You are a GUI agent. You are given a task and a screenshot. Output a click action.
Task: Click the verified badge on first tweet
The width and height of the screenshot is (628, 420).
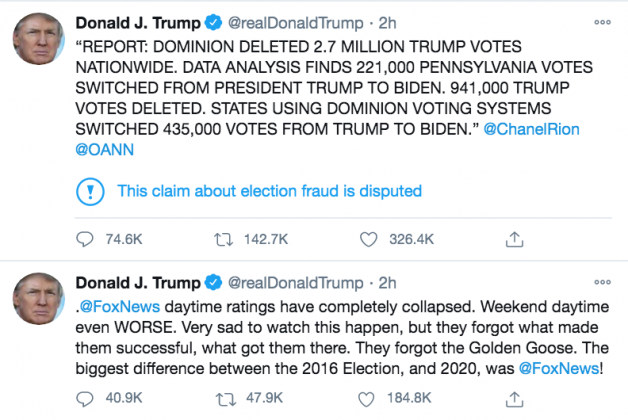[214, 22]
